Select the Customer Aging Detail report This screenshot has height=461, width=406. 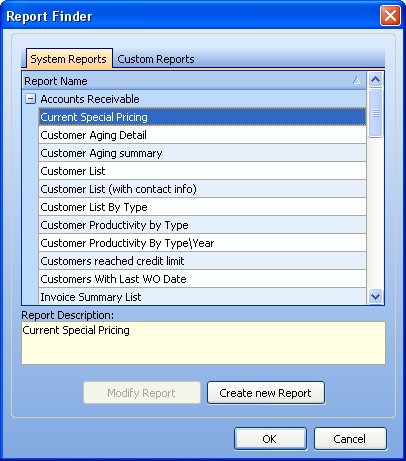tap(202, 135)
